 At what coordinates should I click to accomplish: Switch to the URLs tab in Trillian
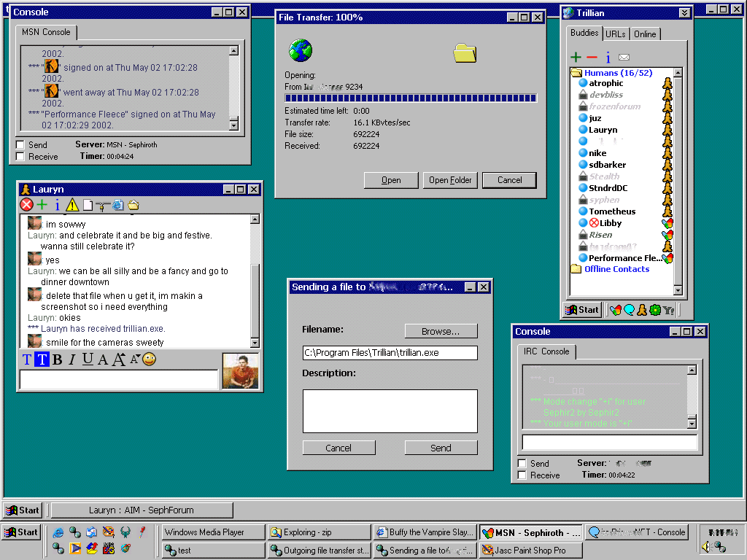point(616,34)
